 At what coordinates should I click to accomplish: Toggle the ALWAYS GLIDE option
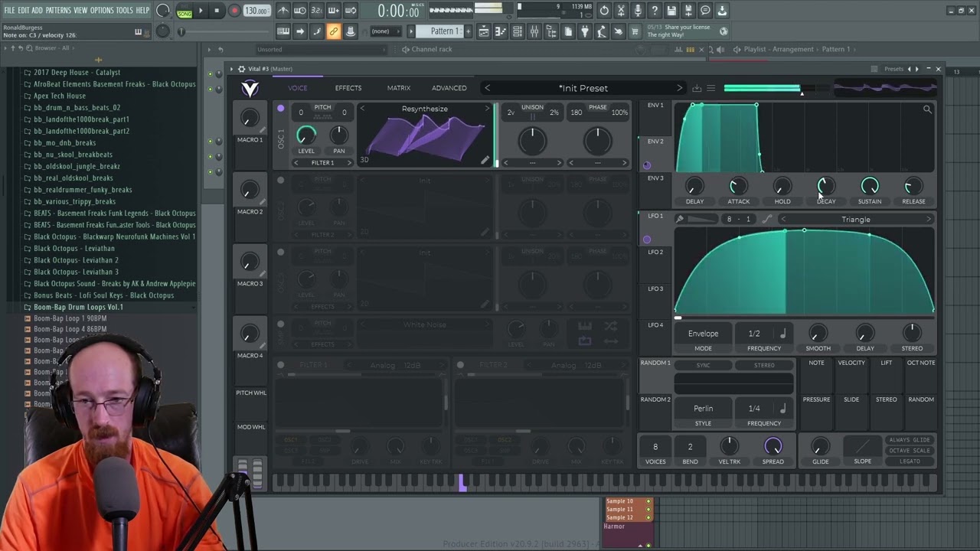(x=910, y=440)
